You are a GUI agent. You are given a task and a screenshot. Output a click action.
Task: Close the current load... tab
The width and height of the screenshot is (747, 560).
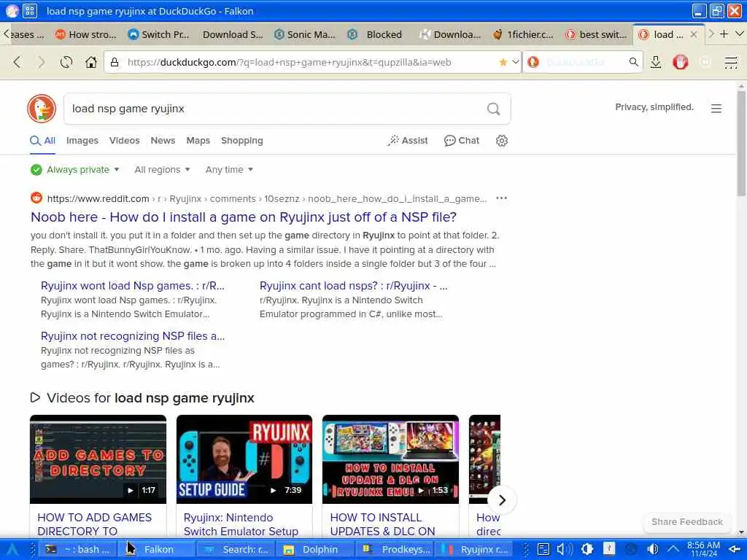click(x=694, y=34)
